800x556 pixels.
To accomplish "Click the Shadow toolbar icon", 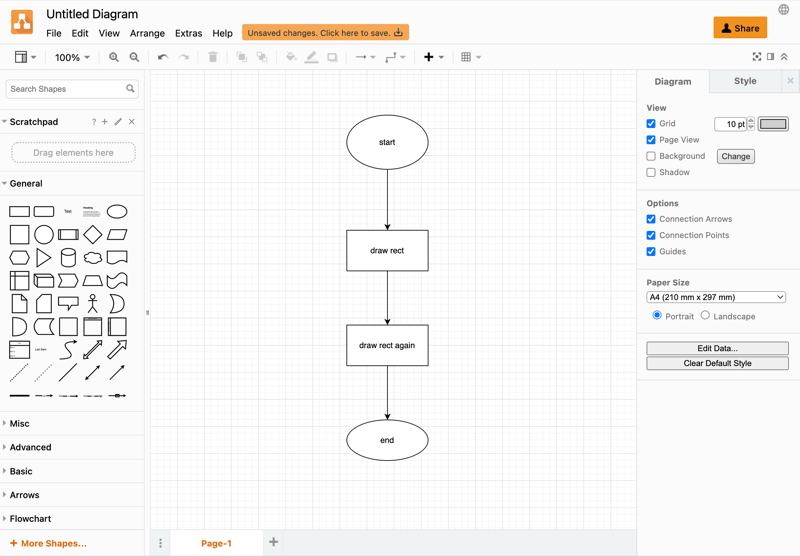I will coord(332,57).
